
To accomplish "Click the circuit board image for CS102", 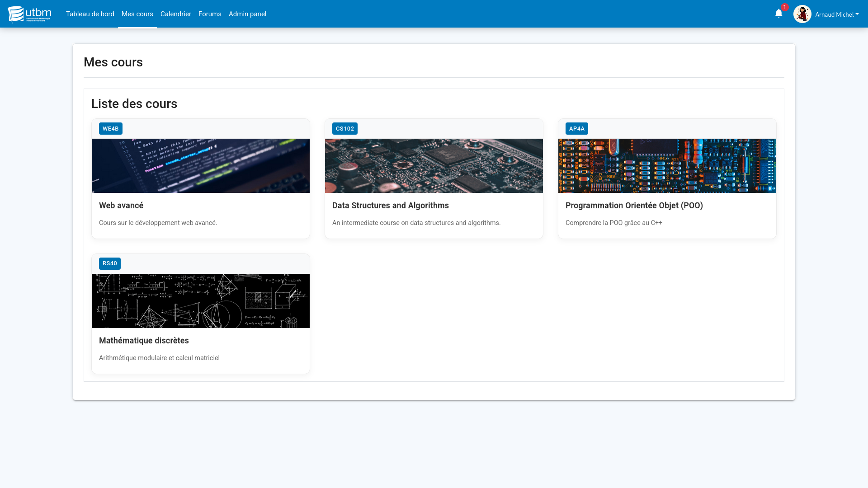I will pos(434,166).
